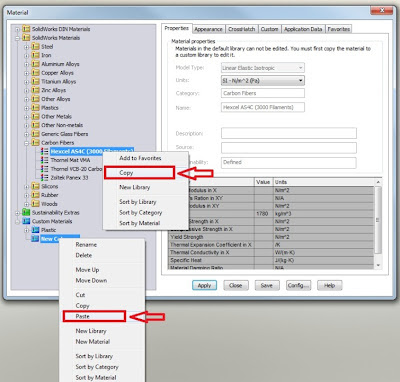Choose Delete in the context menu
400x382 pixels.
pos(84,255)
